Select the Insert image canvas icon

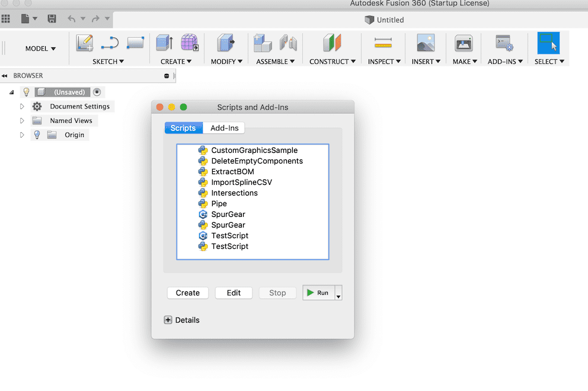(426, 43)
